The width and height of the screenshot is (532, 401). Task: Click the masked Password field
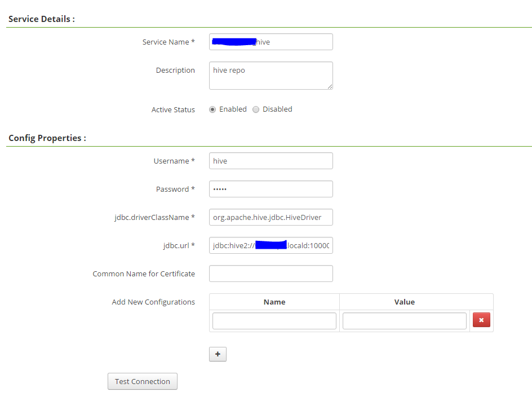tap(271, 189)
